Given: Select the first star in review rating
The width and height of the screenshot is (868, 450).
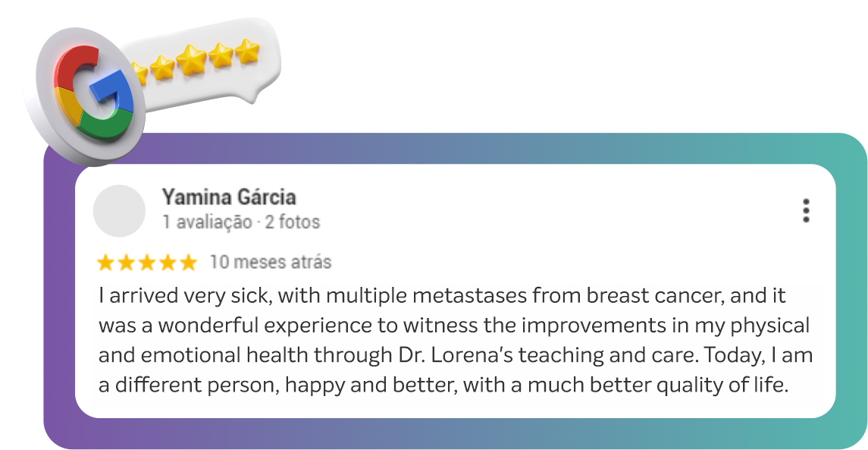Looking at the screenshot, I should click(x=105, y=262).
